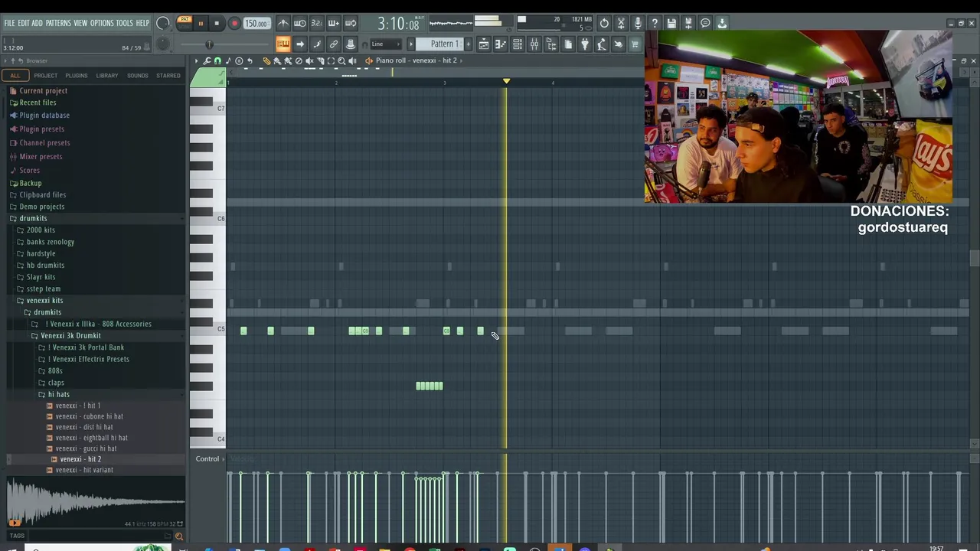Select the Delete tool in piano roll
The image size is (980, 551).
click(299, 60)
